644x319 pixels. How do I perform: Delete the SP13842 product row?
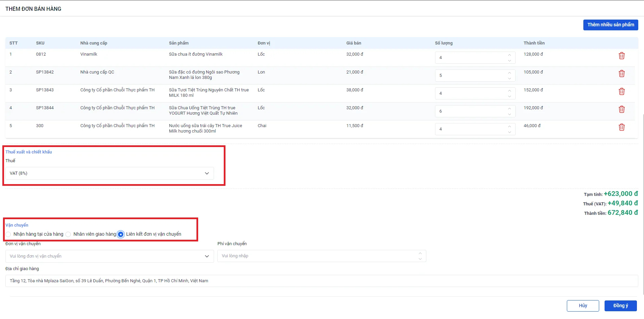[622, 74]
